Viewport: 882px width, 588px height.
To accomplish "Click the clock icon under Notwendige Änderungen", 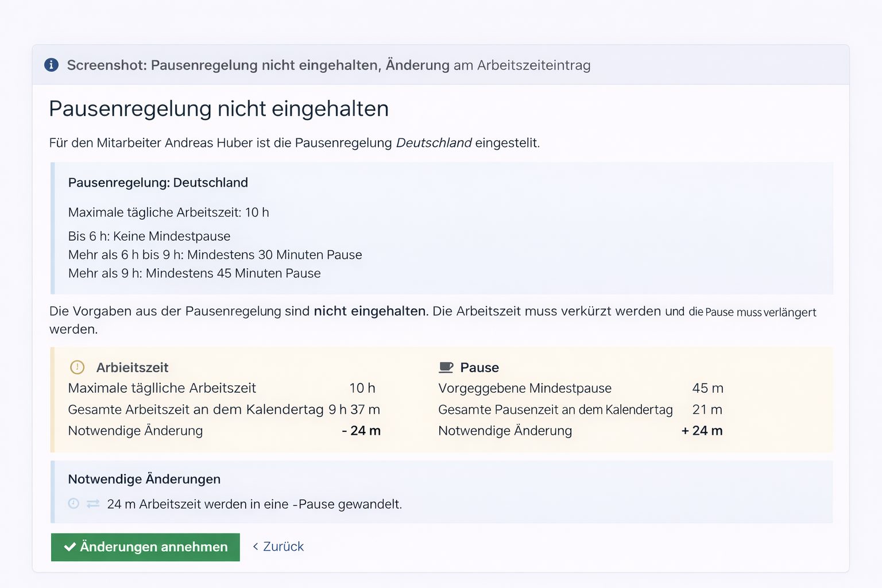I will (73, 504).
